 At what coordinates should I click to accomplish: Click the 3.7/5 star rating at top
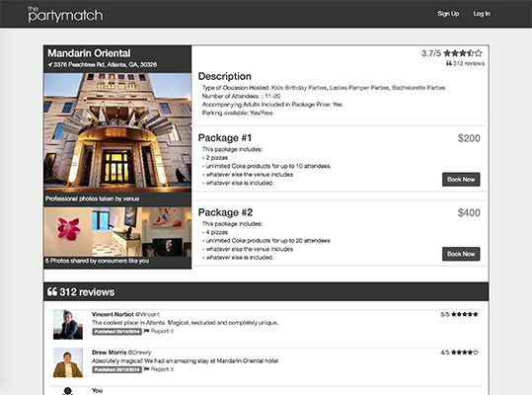point(451,53)
